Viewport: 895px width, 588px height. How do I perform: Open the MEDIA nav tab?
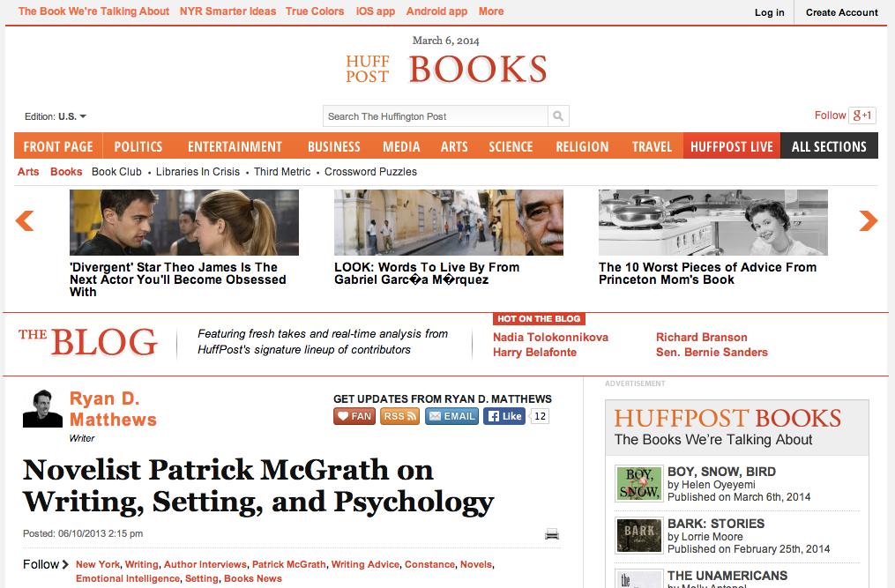point(401,146)
